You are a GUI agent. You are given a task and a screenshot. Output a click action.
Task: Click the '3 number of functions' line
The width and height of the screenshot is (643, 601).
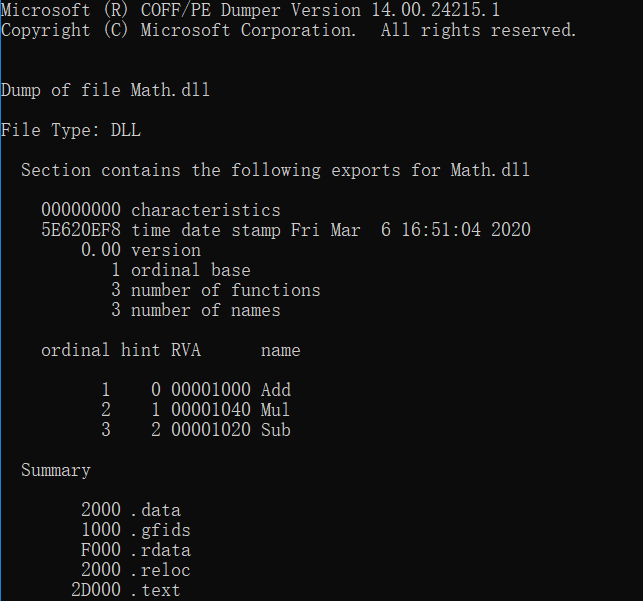point(216,290)
